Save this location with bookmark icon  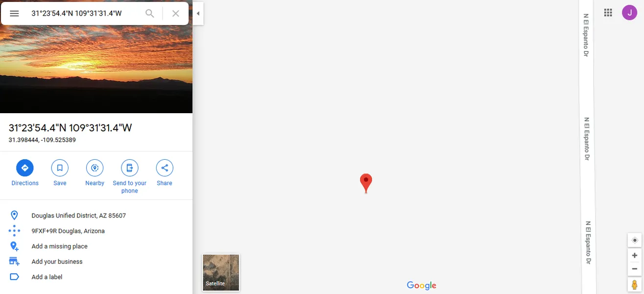[60, 172]
